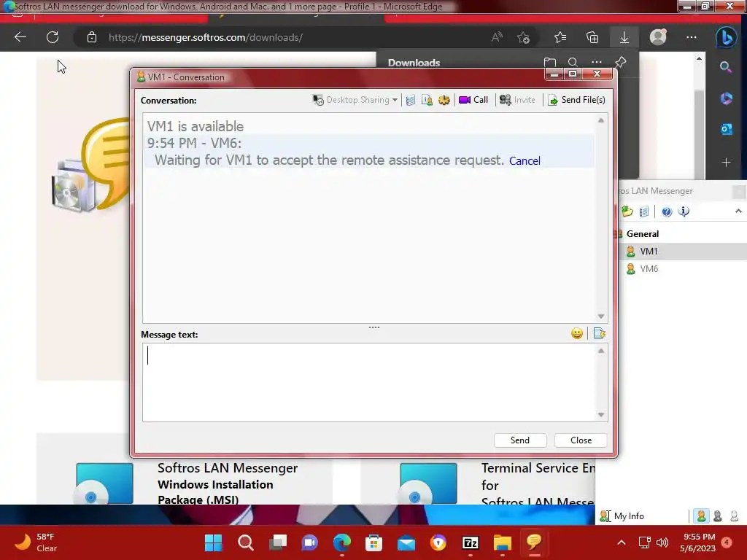Open more options in Downloads panel

click(x=597, y=63)
